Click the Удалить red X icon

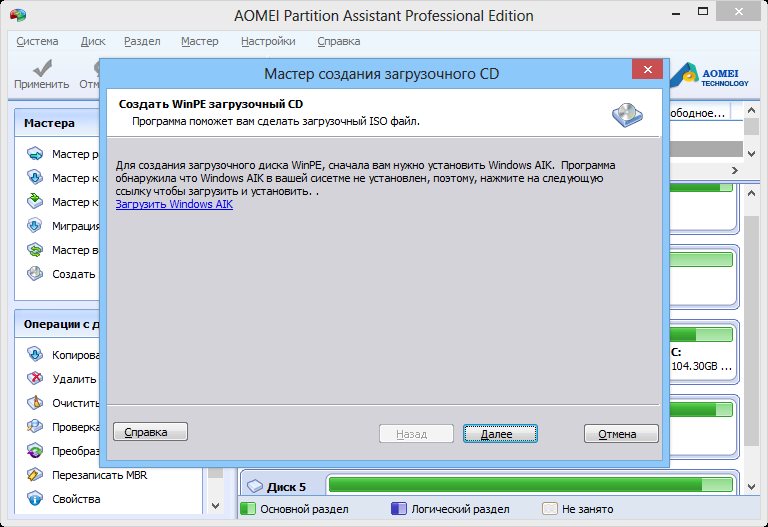click(x=36, y=379)
